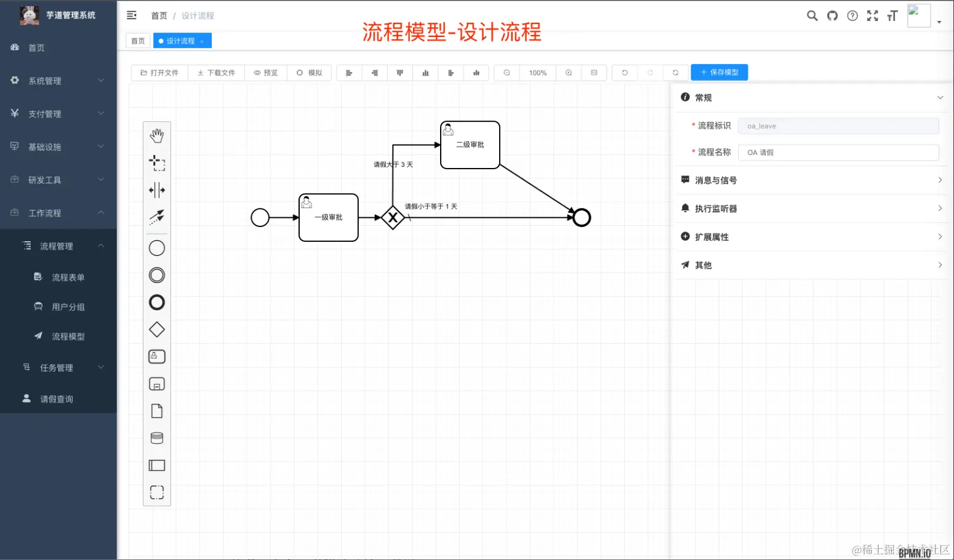Image resolution: width=954 pixels, height=560 pixels.
Task: Open 流程模型 in sidebar
Action: [58, 337]
